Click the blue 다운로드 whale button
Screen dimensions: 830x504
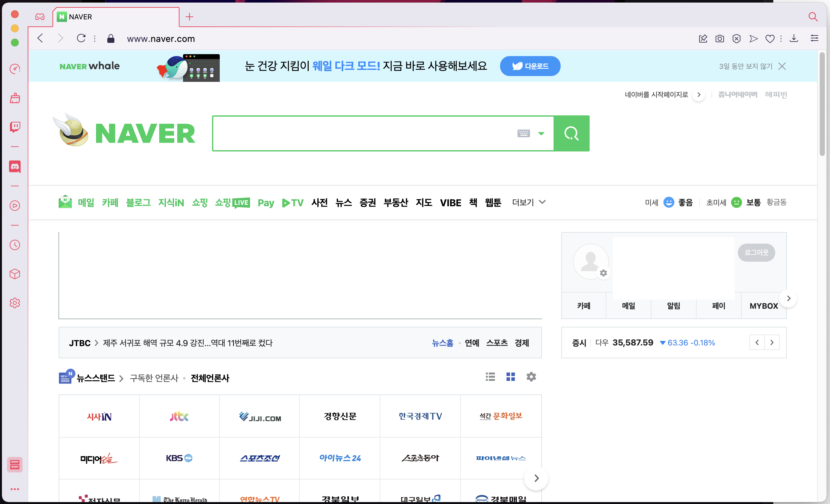530,66
